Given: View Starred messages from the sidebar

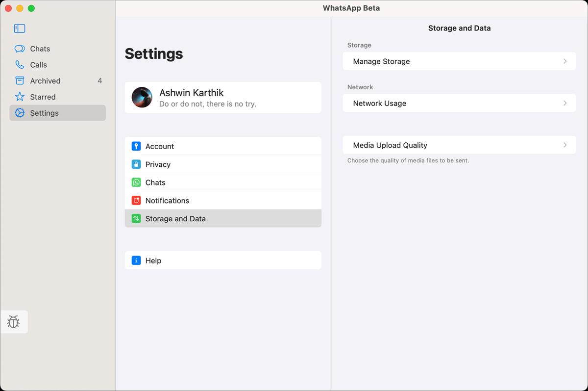Looking at the screenshot, I should point(43,97).
